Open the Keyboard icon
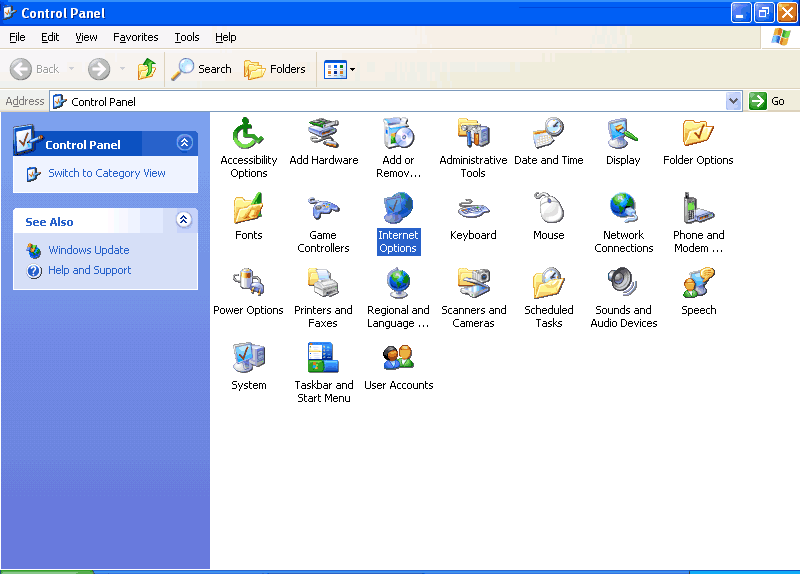The image size is (800, 574). [473, 209]
